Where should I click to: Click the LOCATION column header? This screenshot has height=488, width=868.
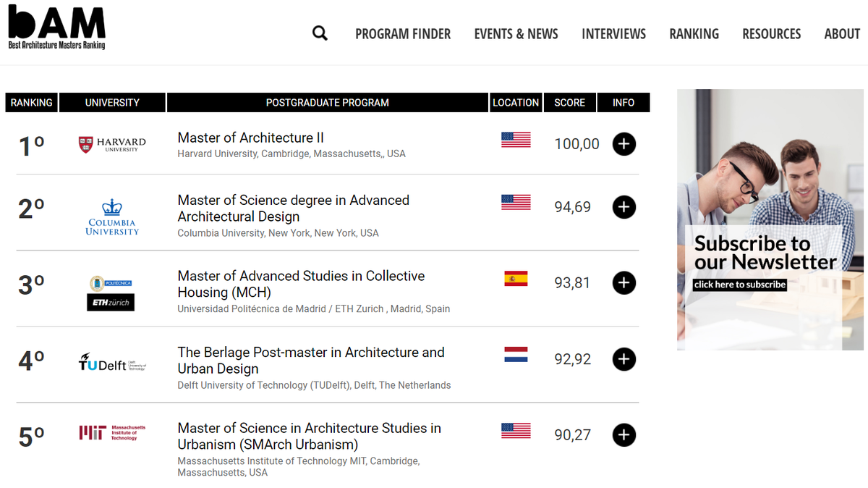point(516,103)
